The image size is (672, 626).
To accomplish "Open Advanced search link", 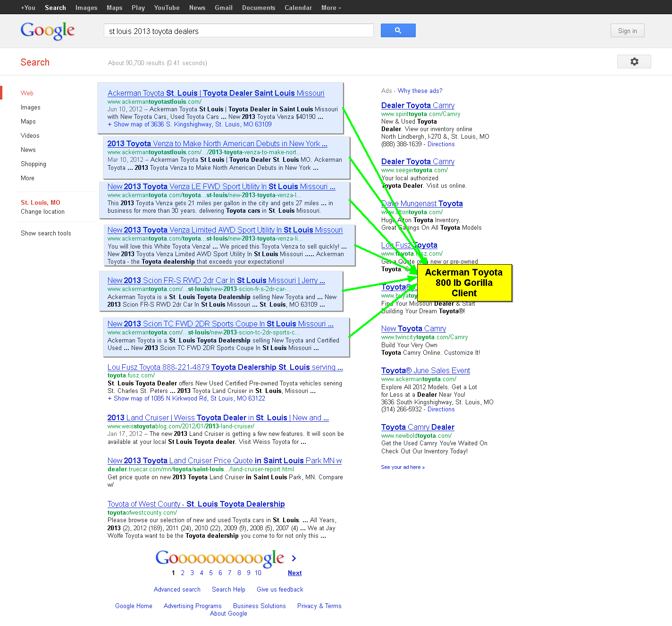I will [177, 590].
